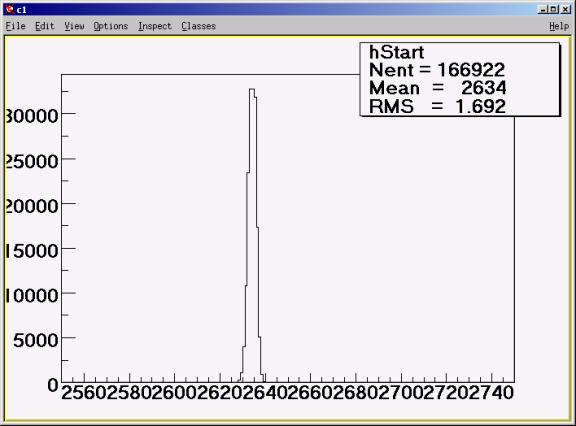Click the c1 window title bar text
The height and width of the screenshot is (426, 576).
tap(21, 10)
